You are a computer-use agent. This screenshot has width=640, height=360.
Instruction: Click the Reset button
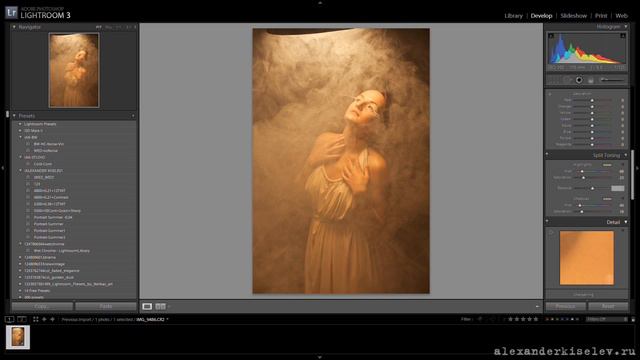608,306
